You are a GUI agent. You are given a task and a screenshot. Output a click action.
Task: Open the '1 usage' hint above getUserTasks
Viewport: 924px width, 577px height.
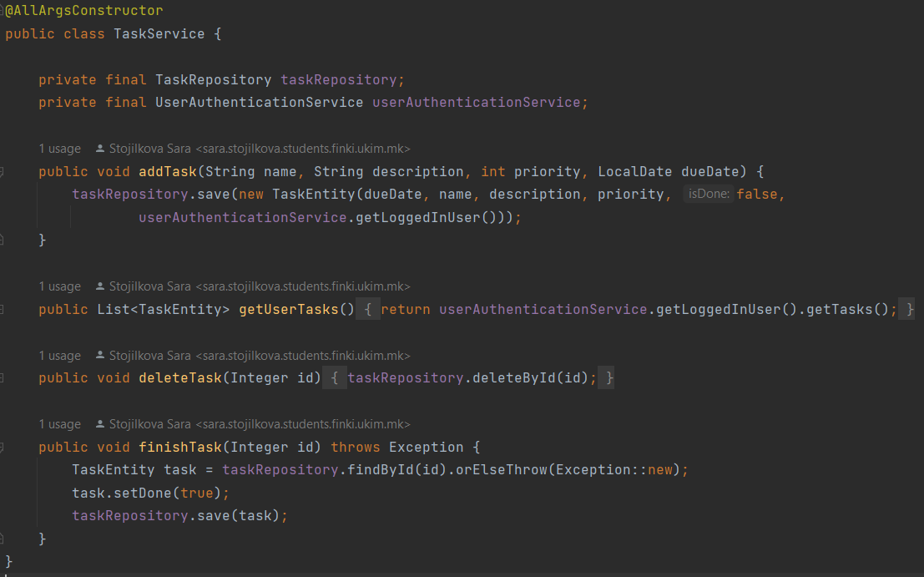coord(59,286)
